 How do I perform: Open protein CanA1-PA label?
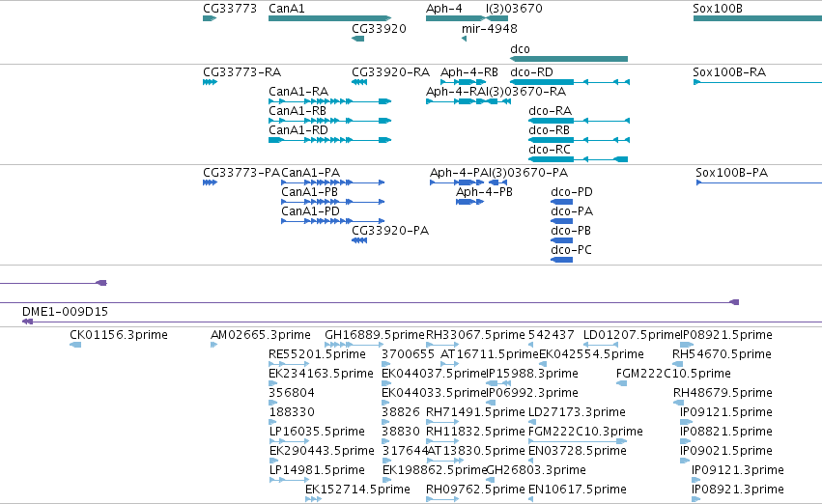(310, 173)
